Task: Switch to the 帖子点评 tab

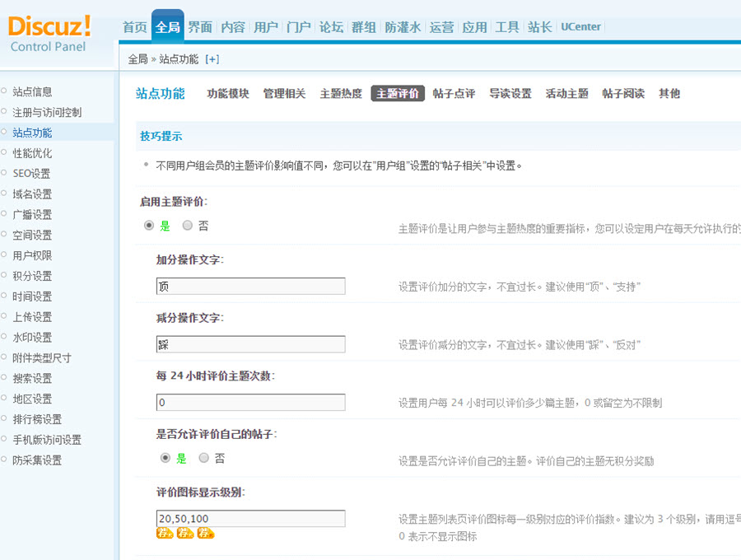Action: pos(454,94)
